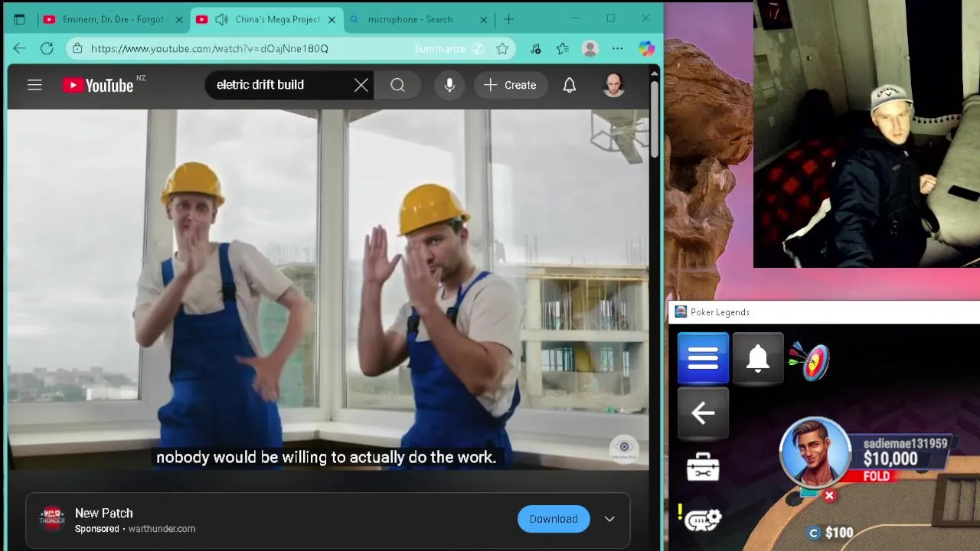Click the Poker Legends title bar icon
980x551 pixels.
(681, 311)
